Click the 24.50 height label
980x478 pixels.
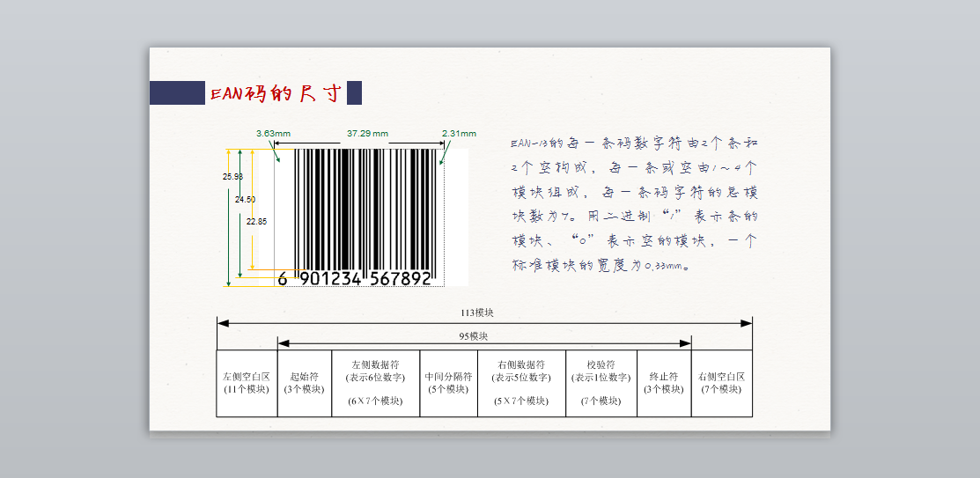(245, 199)
